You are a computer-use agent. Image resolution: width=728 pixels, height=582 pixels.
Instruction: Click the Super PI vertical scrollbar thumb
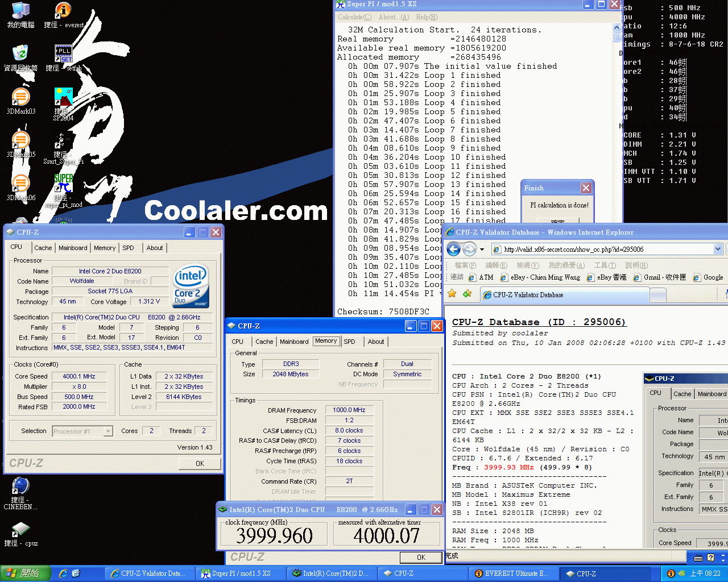pos(617,36)
